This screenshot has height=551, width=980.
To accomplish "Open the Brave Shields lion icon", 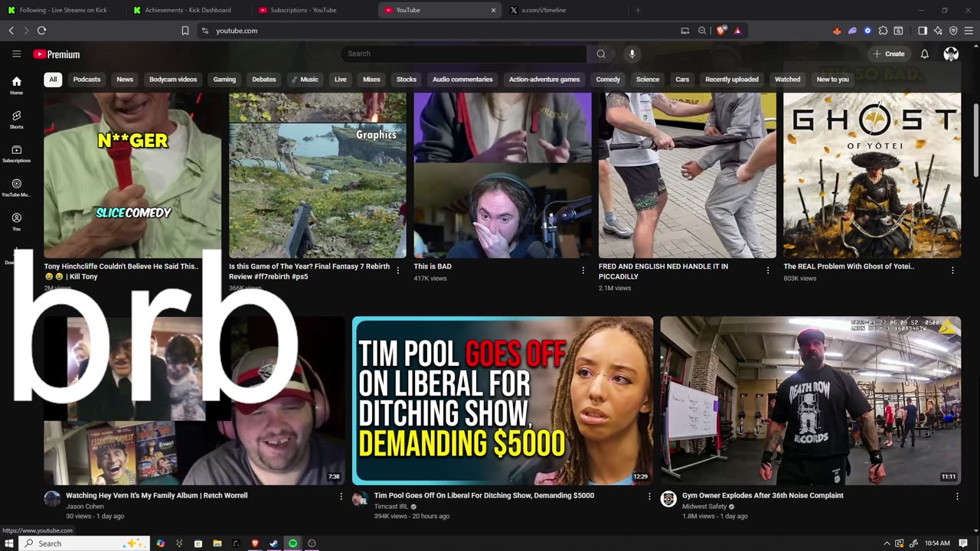I will [721, 31].
